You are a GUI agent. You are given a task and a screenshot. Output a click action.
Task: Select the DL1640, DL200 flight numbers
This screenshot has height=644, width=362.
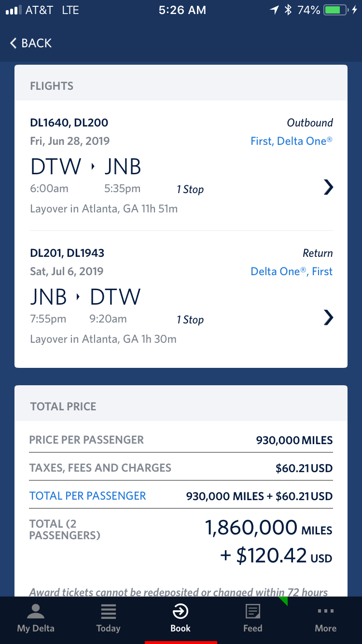tap(69, 123)
